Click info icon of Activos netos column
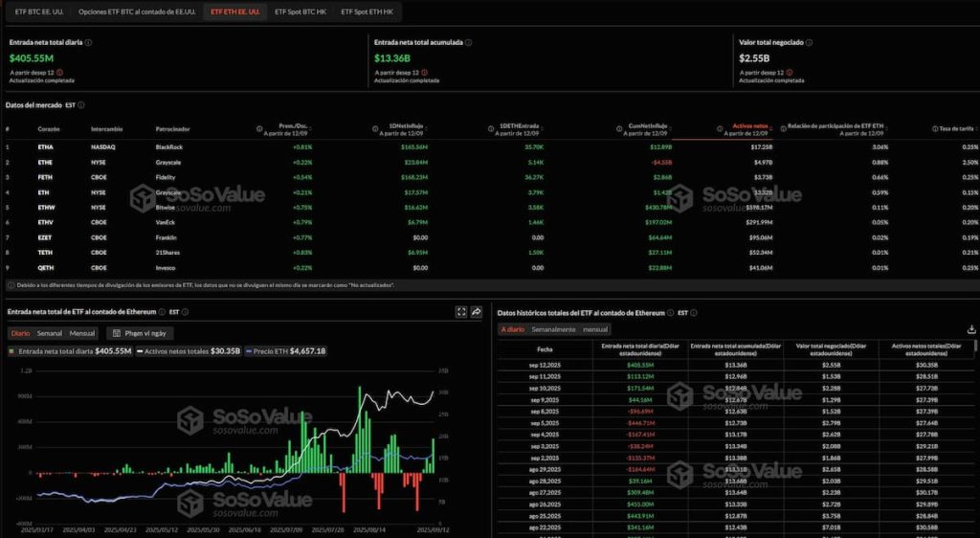This screenshot has height=538, width=980. [720, 128]
